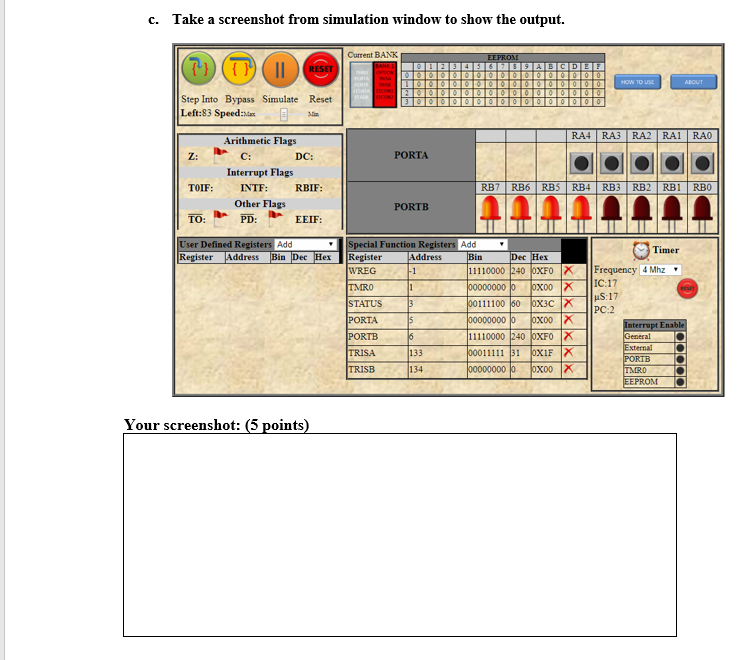Screen dimensions: 756x660
Task: Open the HOW TO USE button
Action: point(637,82)
